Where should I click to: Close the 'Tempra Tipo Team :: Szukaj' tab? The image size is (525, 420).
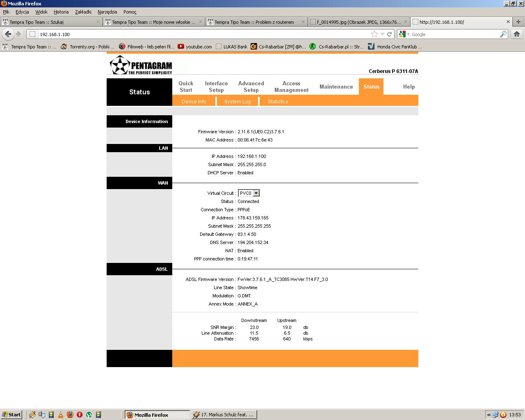(98, 22)
